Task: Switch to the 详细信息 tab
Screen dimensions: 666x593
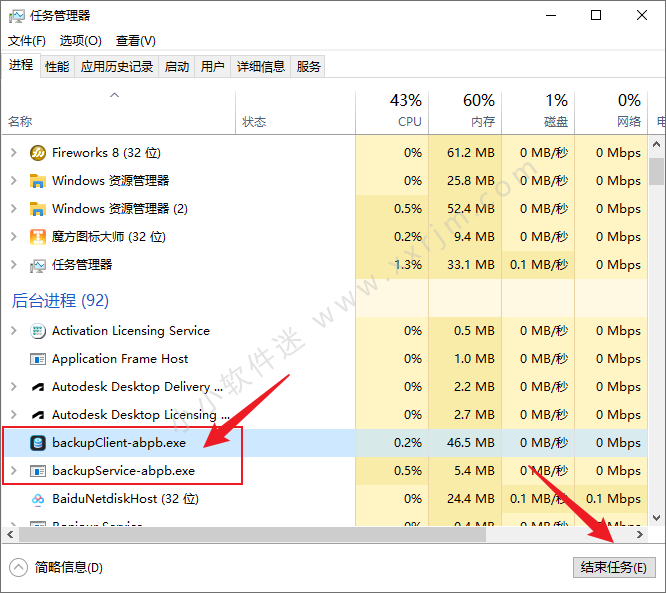Action: pyautogui.click(x=261, y=67)
